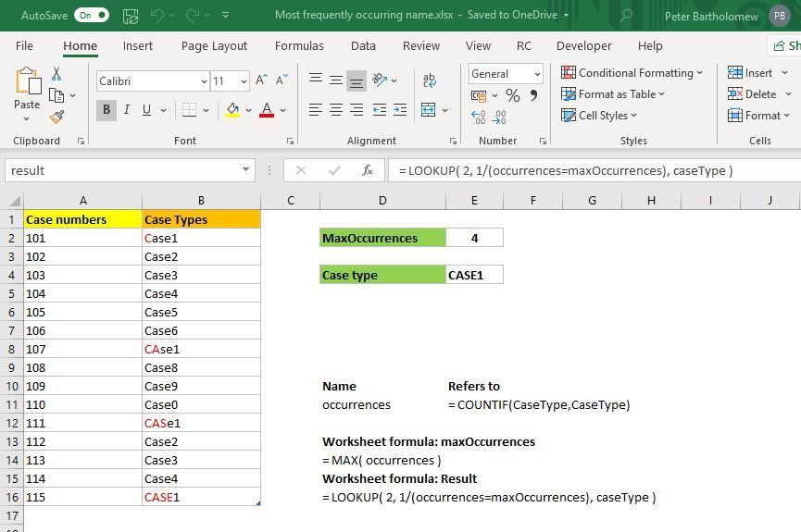The image size is (801, 532).
Task: Open Font dialog launcher
Action: pyautogui.click(x=290, y=141)
